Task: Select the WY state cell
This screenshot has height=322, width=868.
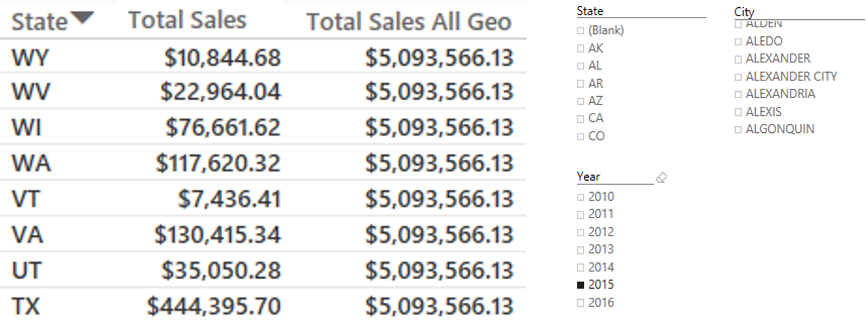Action: click(x=30, y=58)
